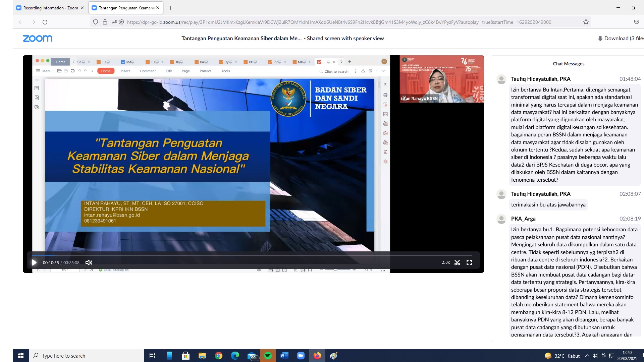Click 'terimakasih bu atas jawabannya' chat message
This screenshot has width=644, height=362.
point(548,205)
